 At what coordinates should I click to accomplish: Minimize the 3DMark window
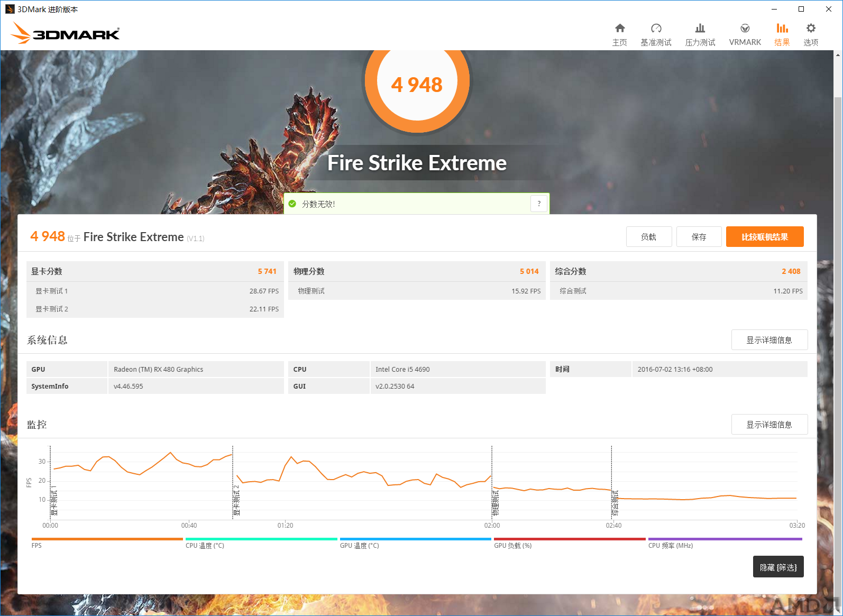click(x=774, y=9)
